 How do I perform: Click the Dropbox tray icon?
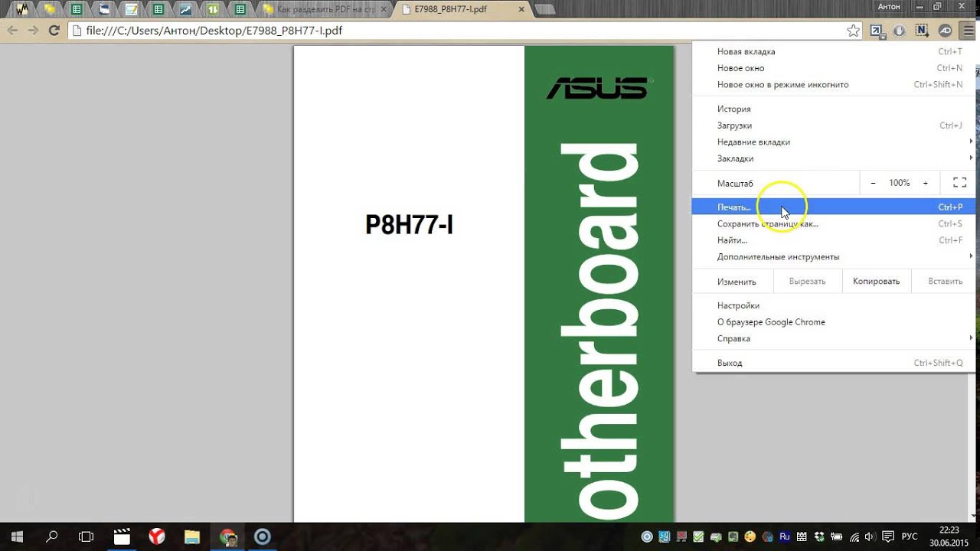pos(820,536)
